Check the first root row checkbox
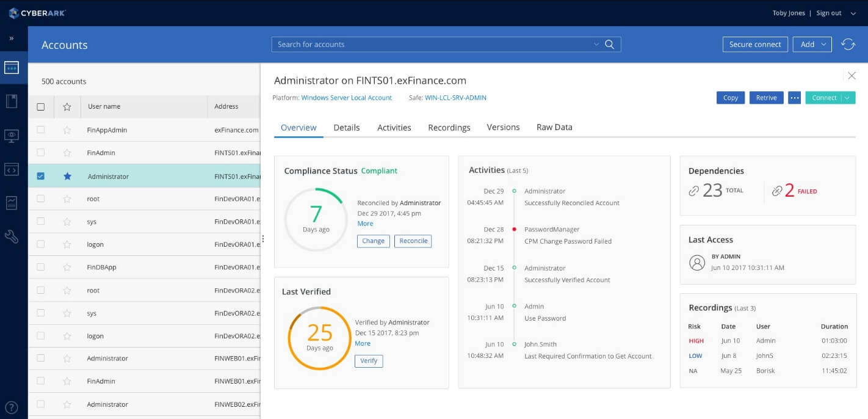This screenshot has width=868, height=419. coord(41,199)
